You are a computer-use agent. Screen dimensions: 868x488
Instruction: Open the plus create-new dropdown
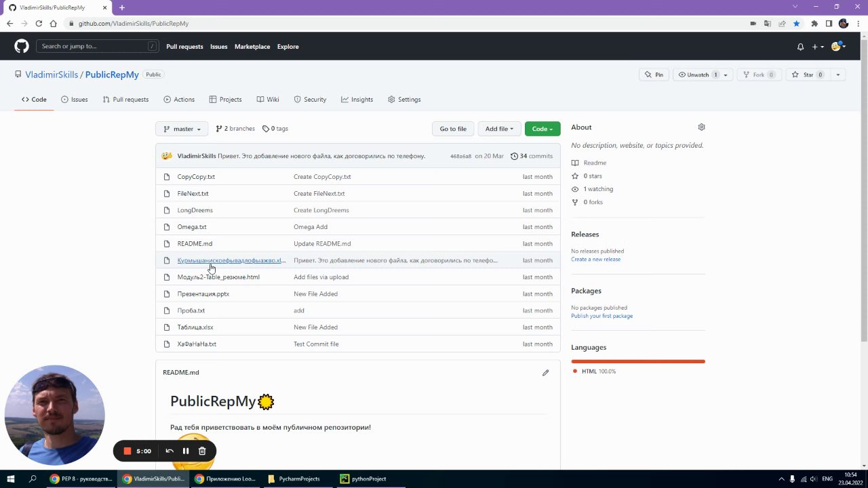(818, 47)
